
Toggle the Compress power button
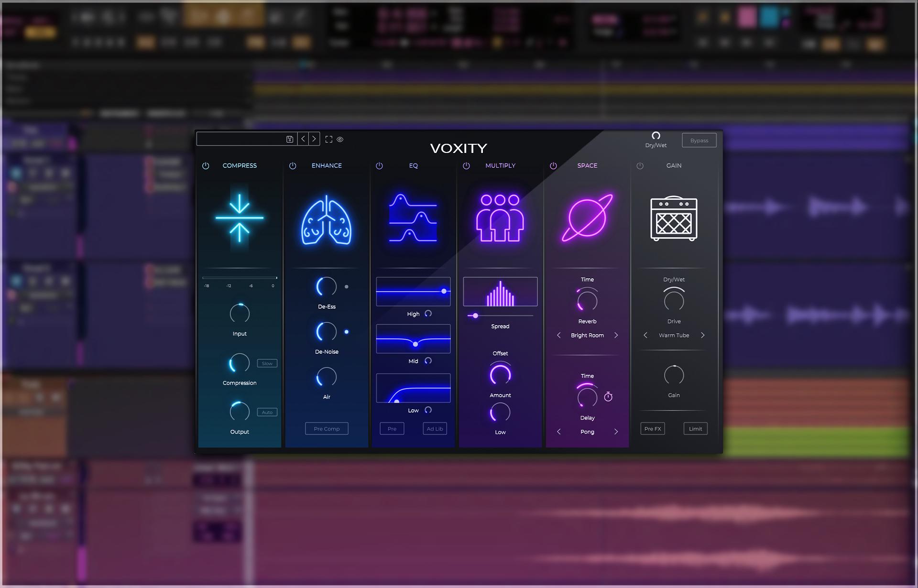tap(206, 165)
